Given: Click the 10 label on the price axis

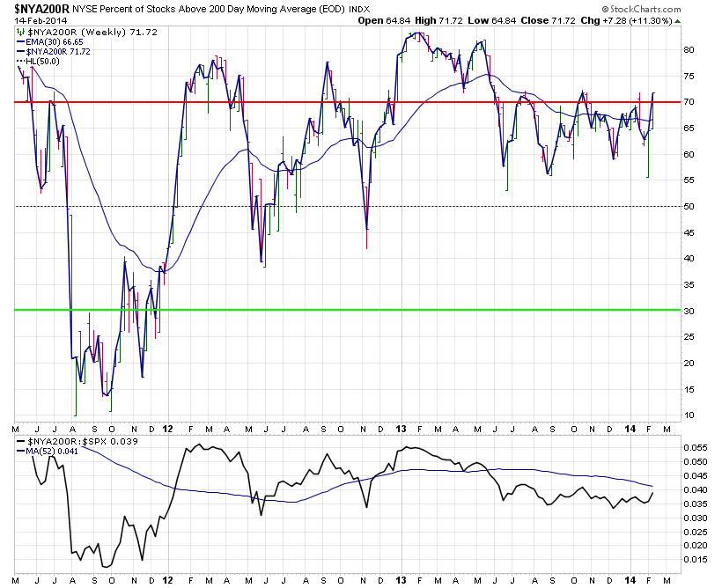Looking at the screenshot, I should (689, 415).
